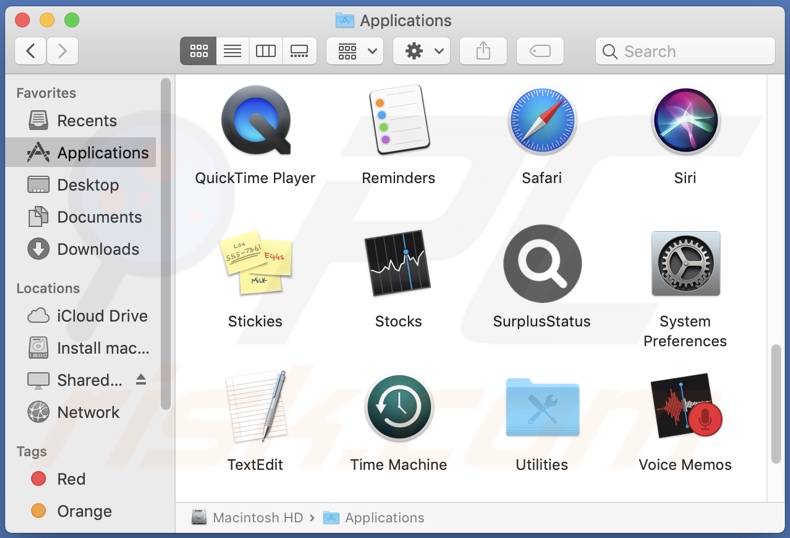Image resolution: width=790 pixels, height=538 pixels.
Task: Click the Share toolbar button
Action: click(483, 51)
